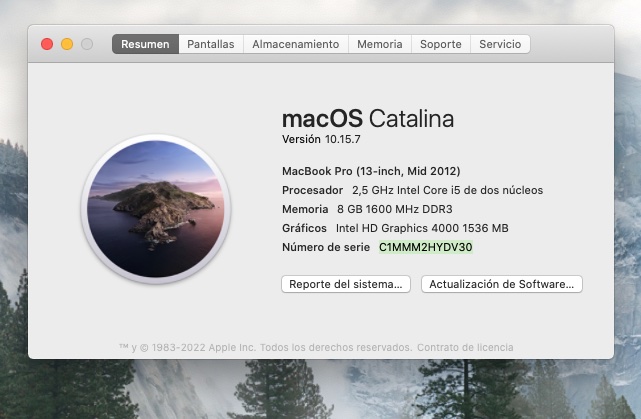Viewport: 641px width, 419px height.
Task: Select the Almacenamiento tab
Action: (295, 44)
